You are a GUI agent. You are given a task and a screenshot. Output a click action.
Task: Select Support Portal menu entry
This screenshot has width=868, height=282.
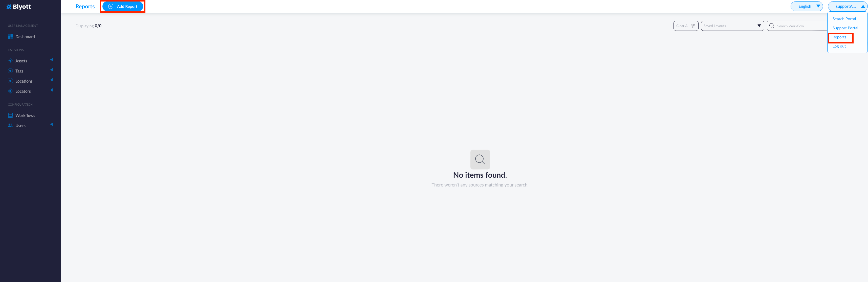click(x=845, y=28)
